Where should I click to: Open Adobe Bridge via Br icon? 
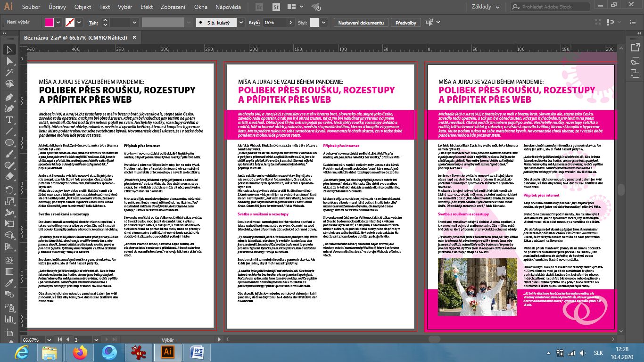259,7
